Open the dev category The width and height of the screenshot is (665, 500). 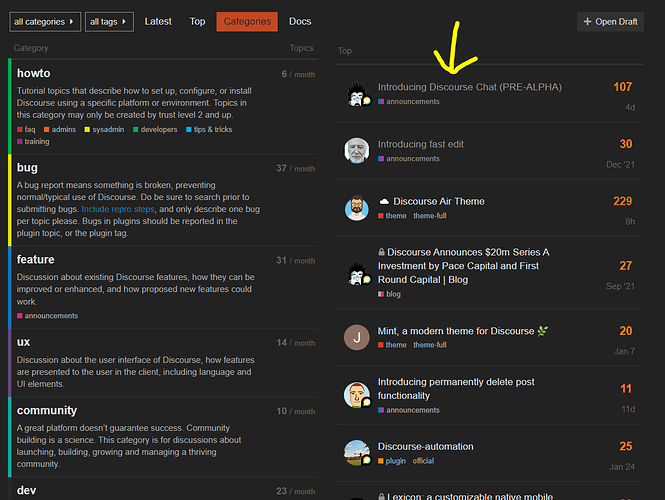(x=26, y=490)
